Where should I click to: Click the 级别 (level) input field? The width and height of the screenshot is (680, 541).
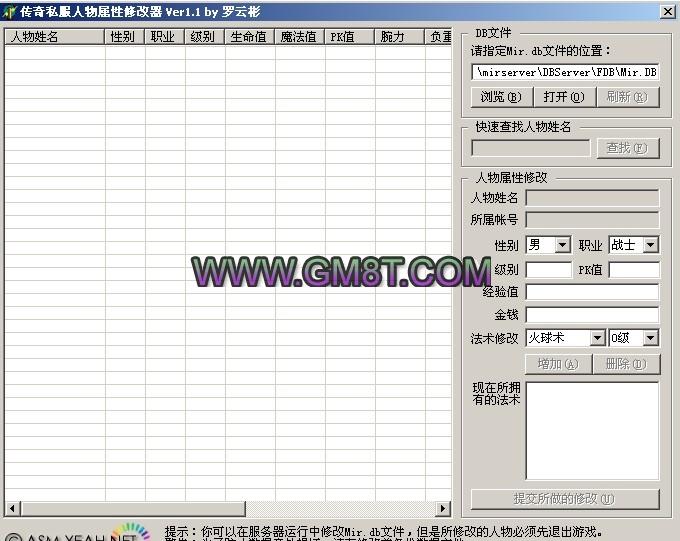tap(548, 270)
